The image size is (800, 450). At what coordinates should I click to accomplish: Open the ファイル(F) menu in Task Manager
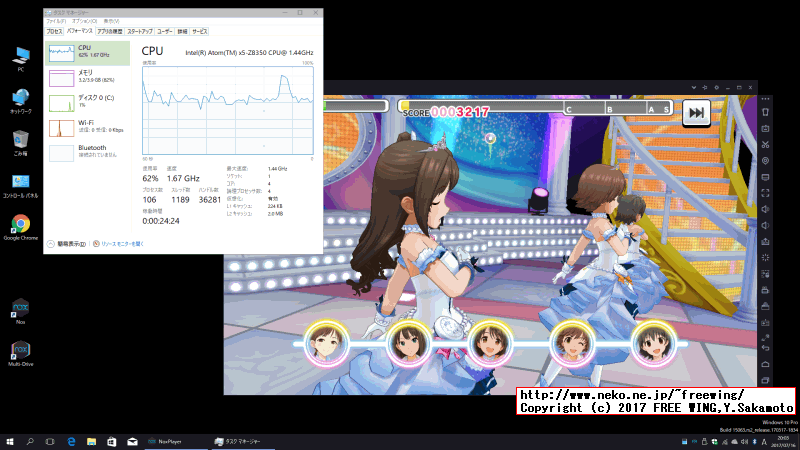click(56, 21)
